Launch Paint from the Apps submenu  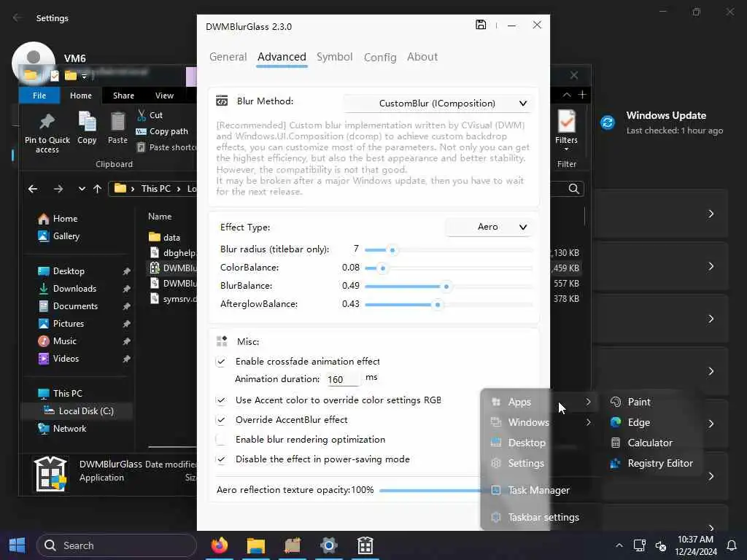[654, 402]
